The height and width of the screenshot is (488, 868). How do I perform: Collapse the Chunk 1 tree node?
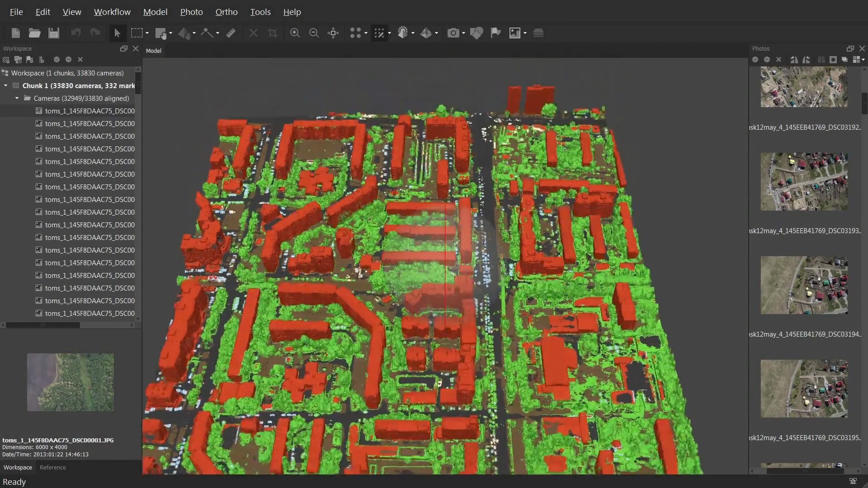6,85
